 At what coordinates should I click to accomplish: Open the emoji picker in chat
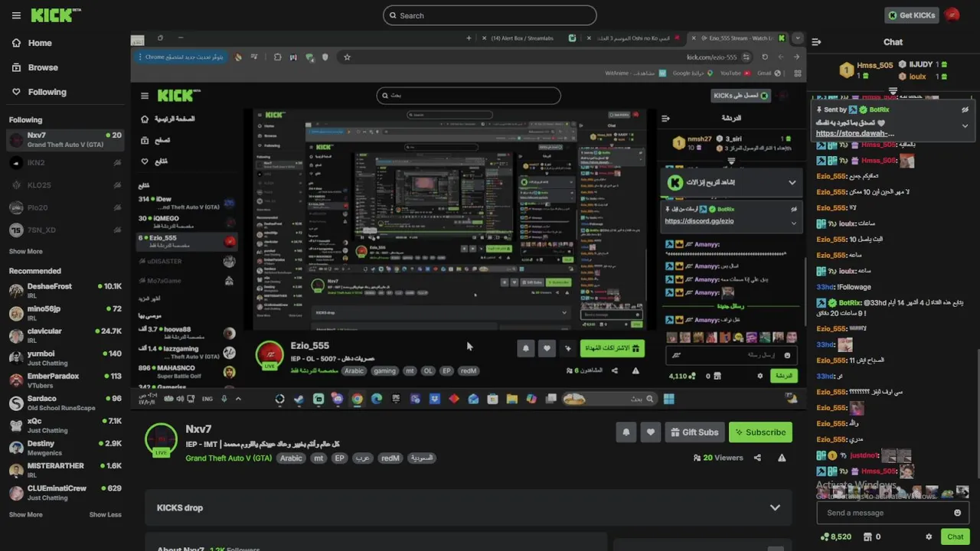pos(957,513)
